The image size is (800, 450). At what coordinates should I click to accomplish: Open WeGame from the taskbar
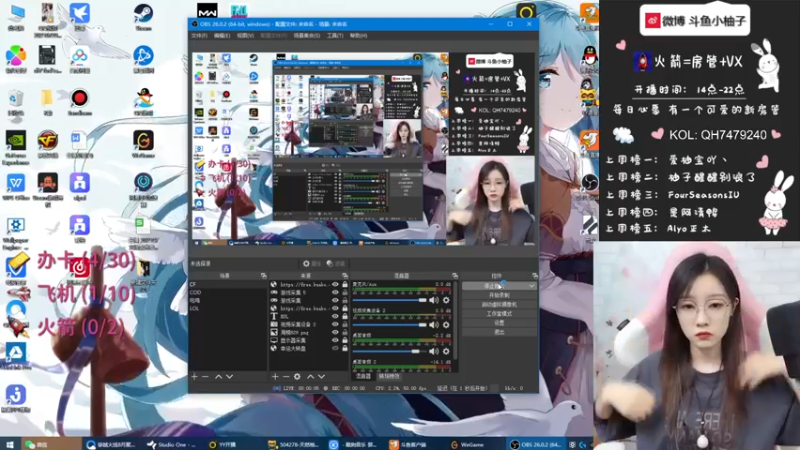click(x=470, y=444)
